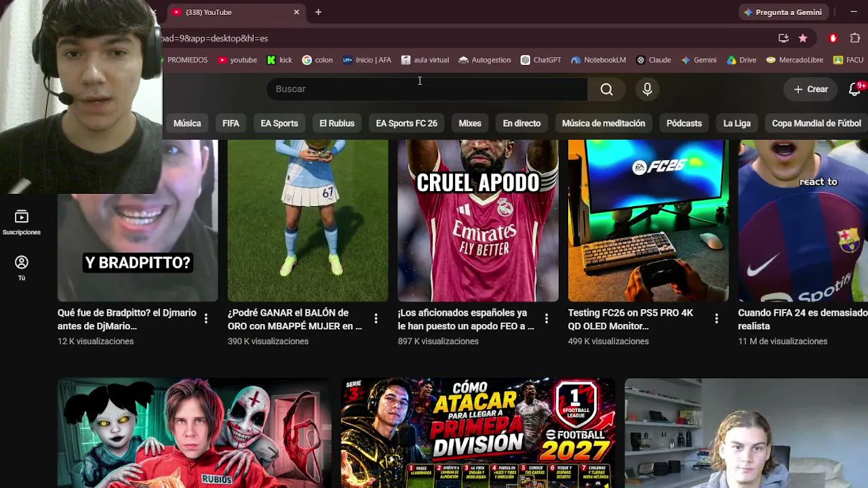868x488 pixels.
Task: Open the Drive bookmark
Action: click(x=741, y=60)
